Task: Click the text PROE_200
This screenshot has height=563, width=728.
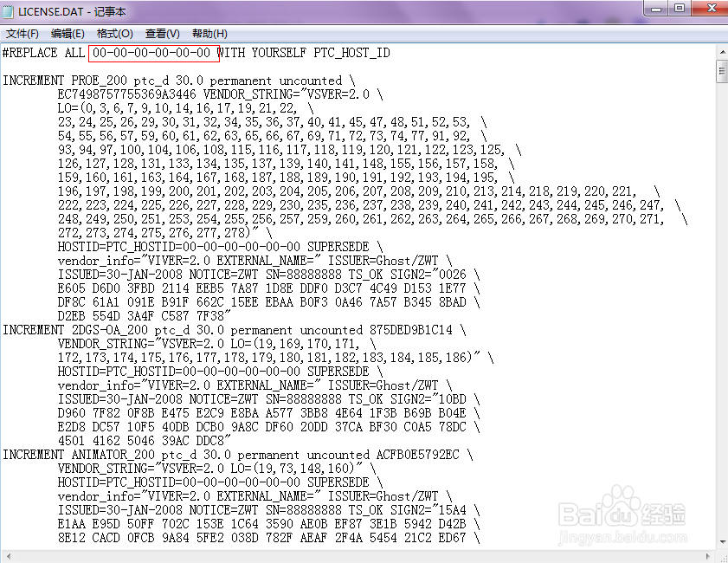Action: click(99, 81)
